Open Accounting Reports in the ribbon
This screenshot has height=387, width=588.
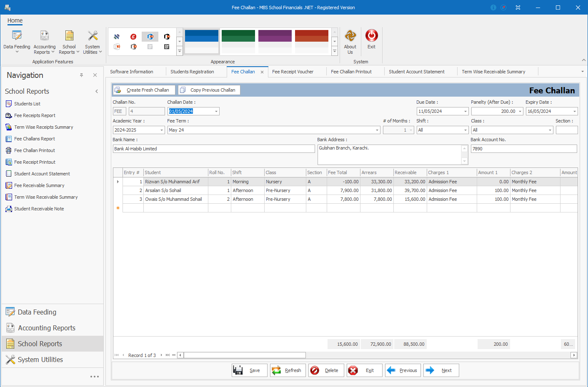click(x=45, y=42)
